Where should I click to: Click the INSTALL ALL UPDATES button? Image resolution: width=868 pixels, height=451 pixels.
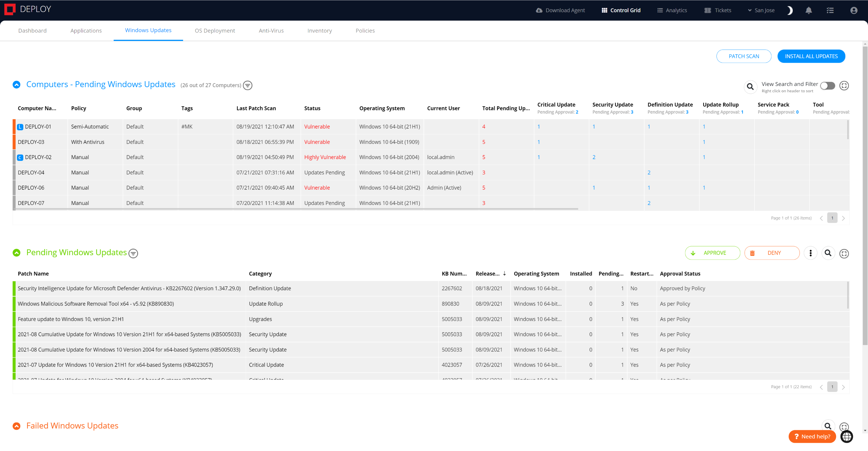pos(811,56)
